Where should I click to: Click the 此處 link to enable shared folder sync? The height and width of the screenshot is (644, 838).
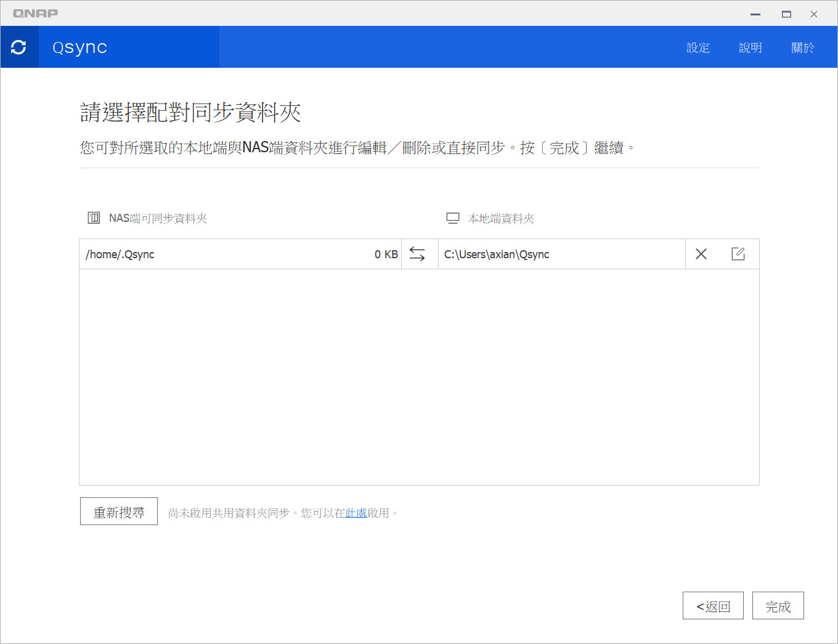point(356,512)
